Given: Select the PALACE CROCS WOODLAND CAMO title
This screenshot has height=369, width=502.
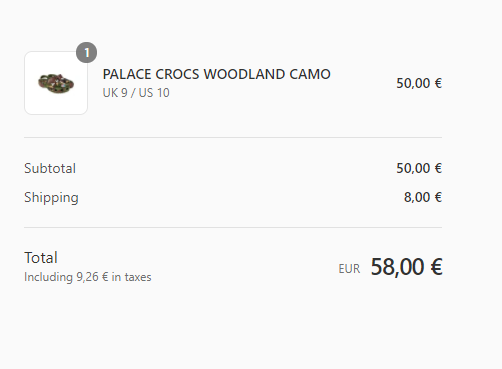Looking at the screenshot, I should pyautogui.click(x=216, y=74).
